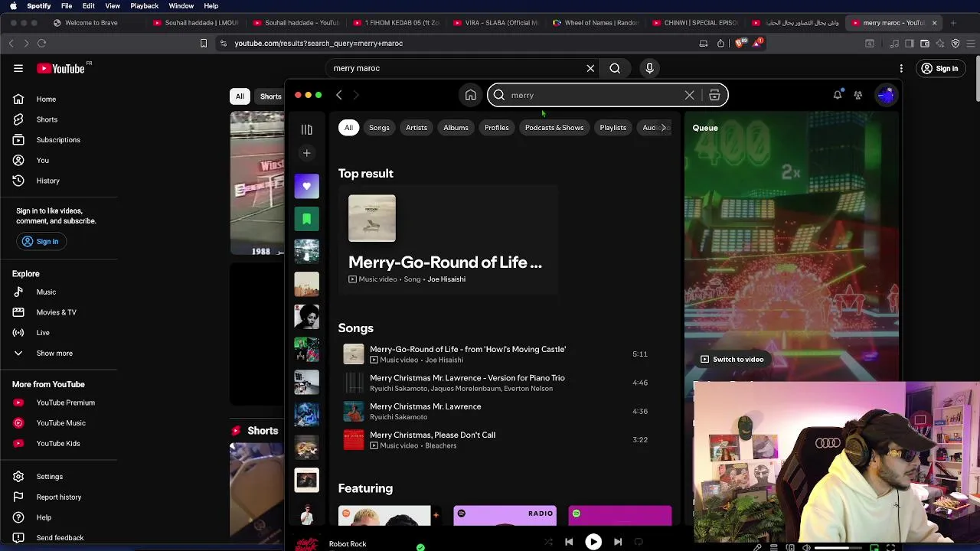Image resolution: width=980 pixels, height=551 pixels.
Task: Open YouTube History in sidebar
Action: point(47,181)
